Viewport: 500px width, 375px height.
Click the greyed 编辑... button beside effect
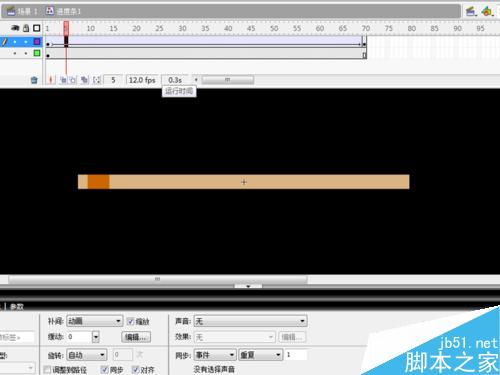292,337
